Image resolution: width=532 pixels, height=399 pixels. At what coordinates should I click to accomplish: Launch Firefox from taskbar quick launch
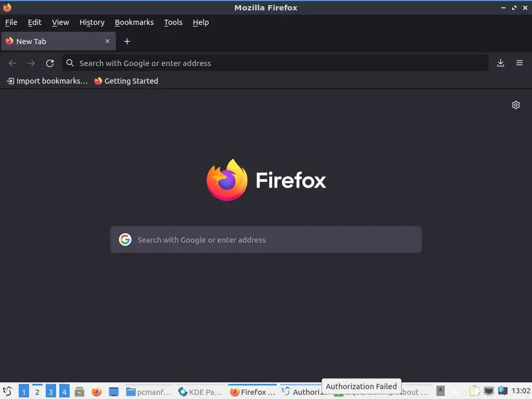[x=97, y=392]
